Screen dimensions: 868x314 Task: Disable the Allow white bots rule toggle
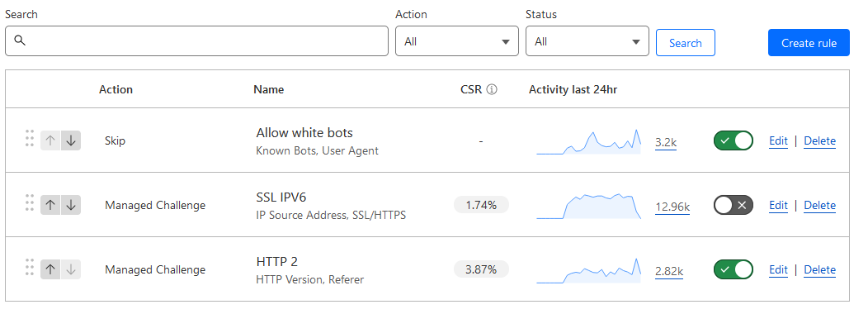click(734, 141)
